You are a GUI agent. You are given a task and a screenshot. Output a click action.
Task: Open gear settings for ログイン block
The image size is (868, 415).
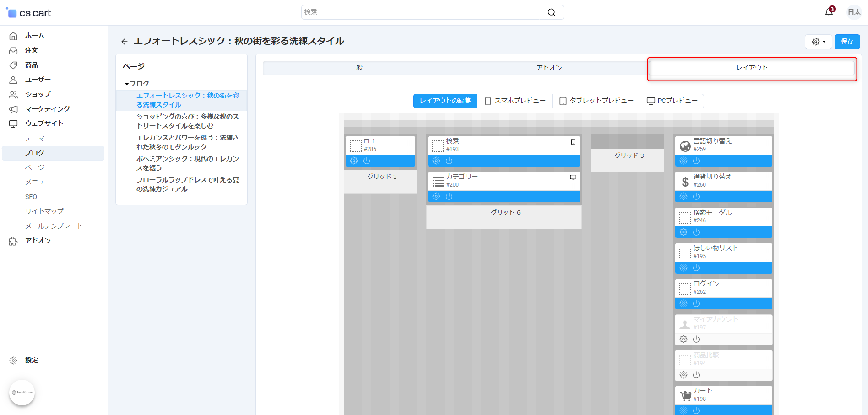[x=684, y=303]
